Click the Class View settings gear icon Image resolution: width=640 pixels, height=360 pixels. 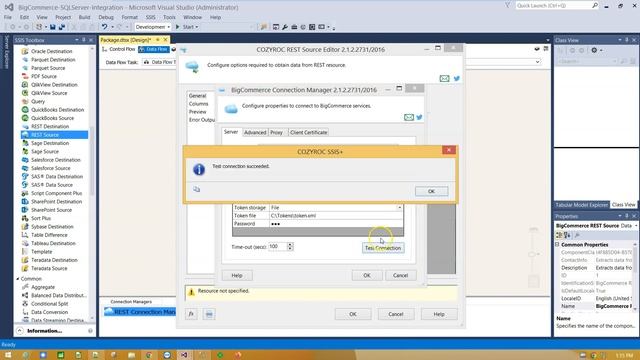(x=594, y=50)
